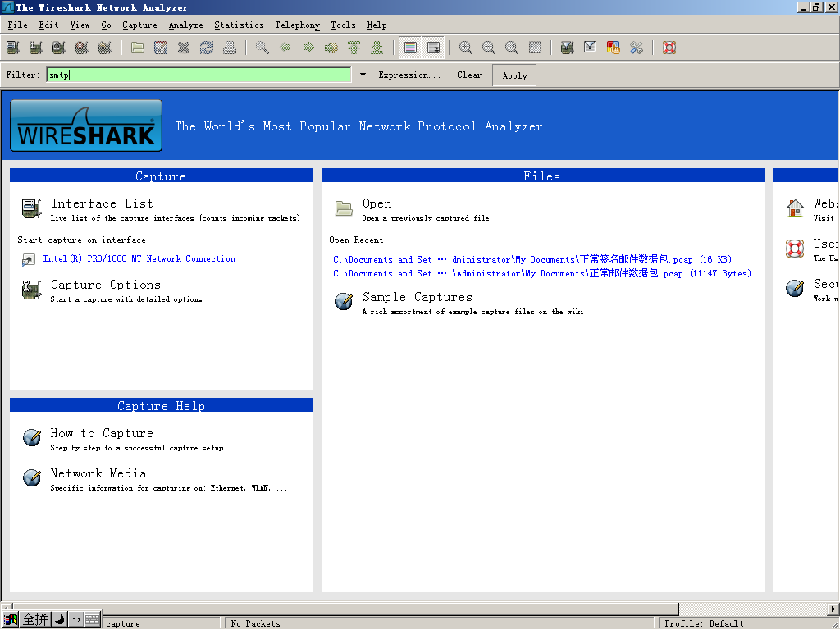The width and height of the screenshot is (840, 630).
Task: Click the capture options toolbar icon
Action: [x=36, y=48]
